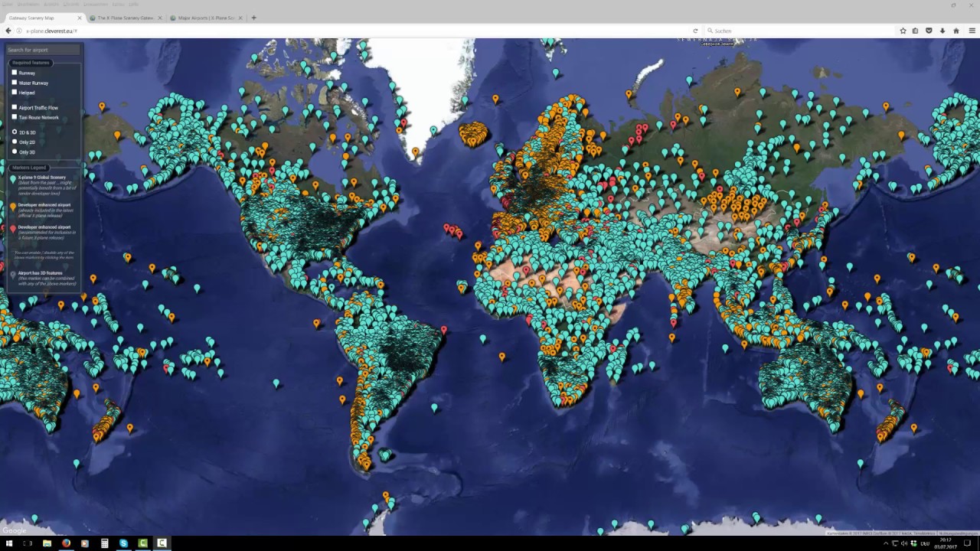Open Calculator from the taskbar

click(x=104, y=543)
